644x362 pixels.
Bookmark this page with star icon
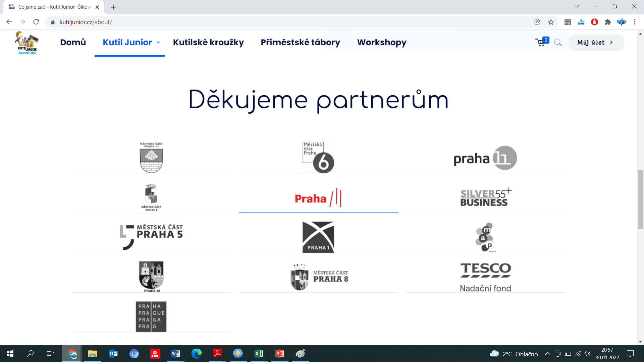click(x=551, y=22)
